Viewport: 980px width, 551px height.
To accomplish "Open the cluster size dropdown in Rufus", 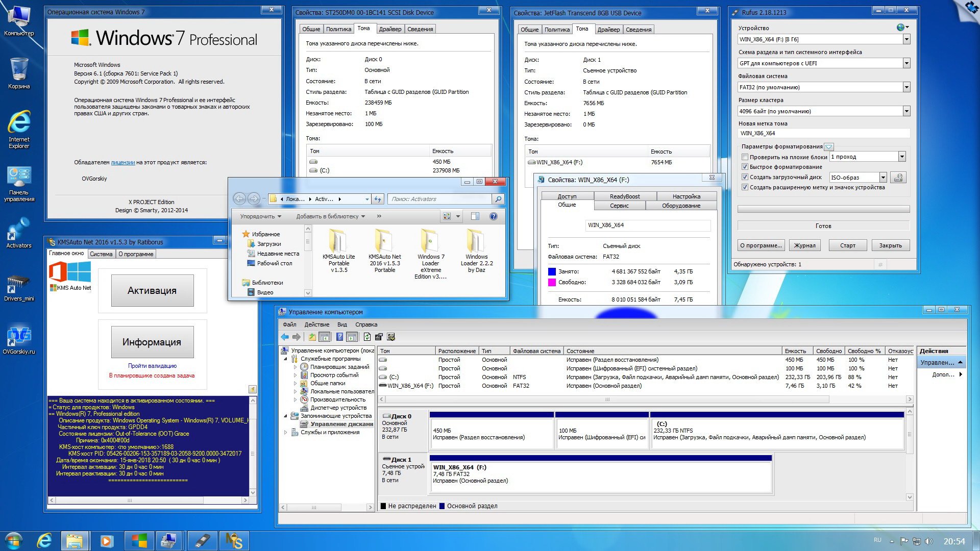I will pyautogui.click(x=906, y=111).
